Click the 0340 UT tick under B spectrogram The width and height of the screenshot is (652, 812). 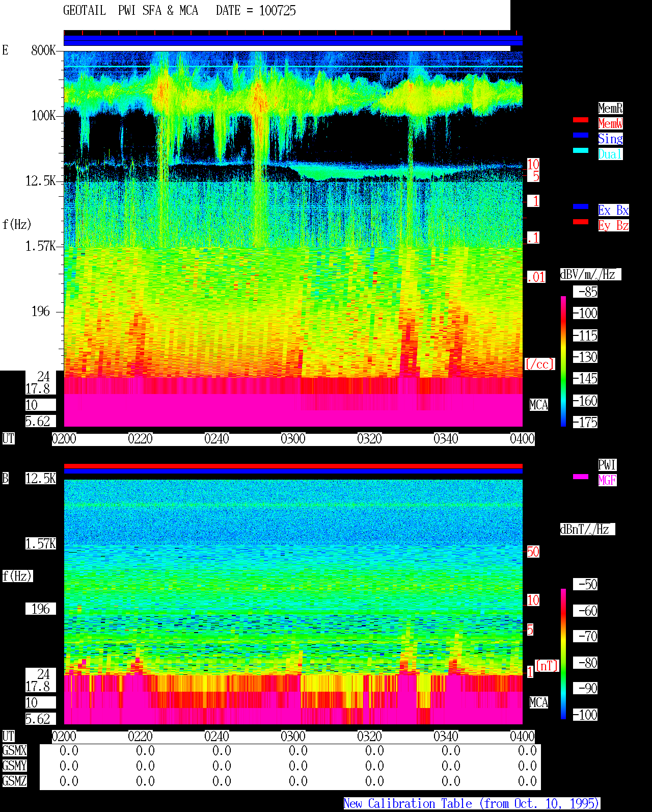446,737
